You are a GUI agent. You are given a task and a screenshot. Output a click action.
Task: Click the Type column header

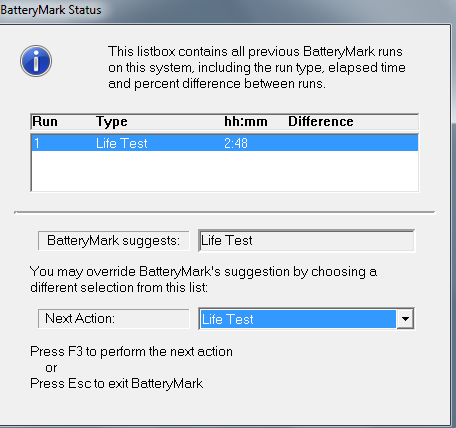click(x=112, y=122)
